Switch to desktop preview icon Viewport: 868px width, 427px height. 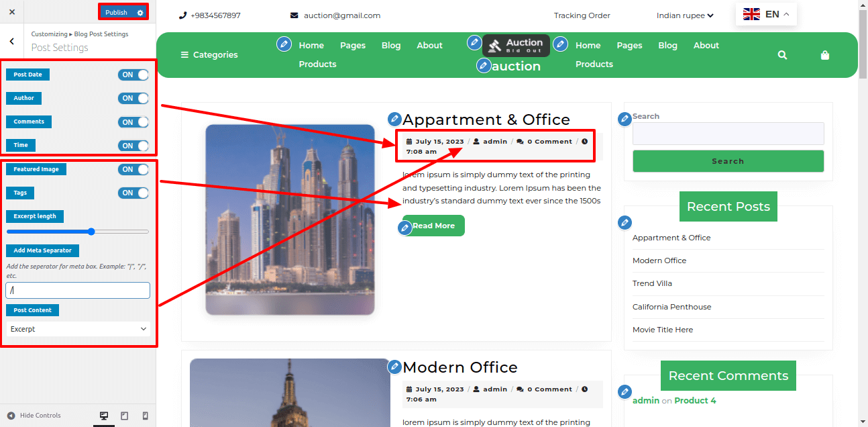click(104, 416)
